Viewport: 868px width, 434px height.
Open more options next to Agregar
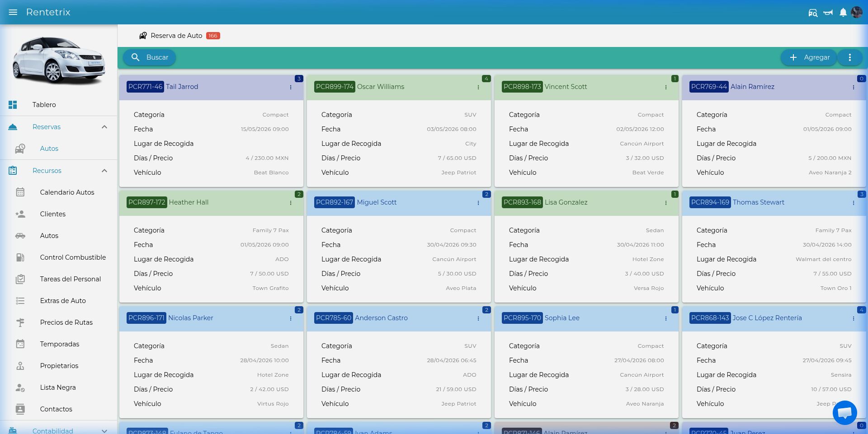(x=850, y=57)
